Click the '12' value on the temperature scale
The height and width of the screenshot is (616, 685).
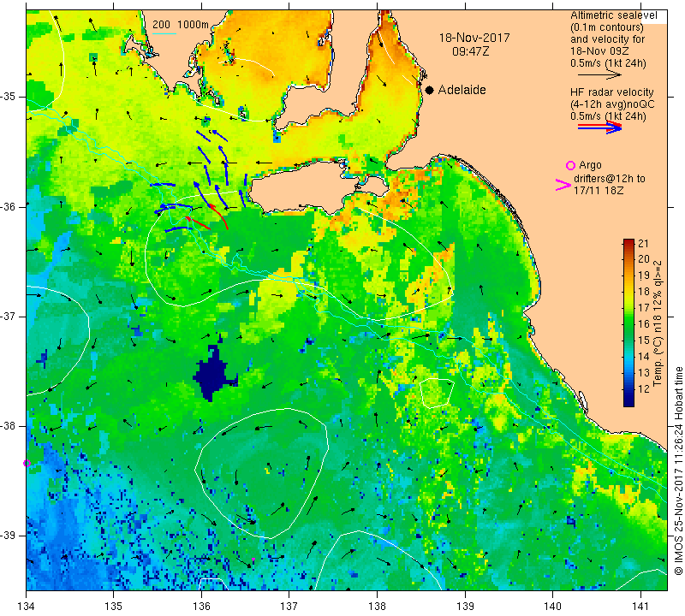pyautogui.click(x=643, y=388)
